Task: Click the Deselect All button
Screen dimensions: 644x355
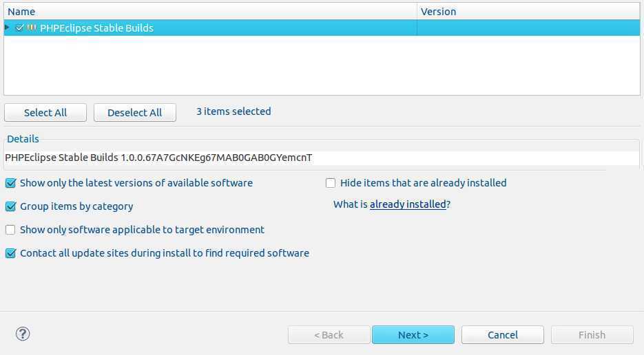Action: coord(135,112)
